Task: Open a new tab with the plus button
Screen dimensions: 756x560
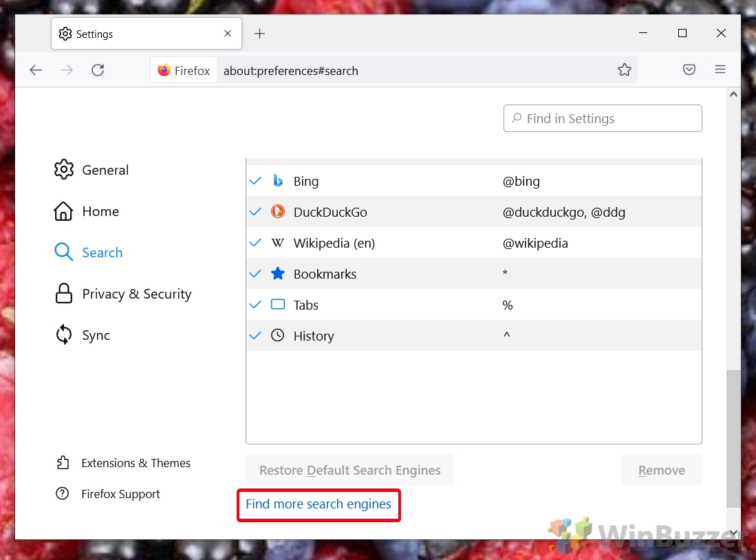Action: pyautogui.click(x=259, y=33)
